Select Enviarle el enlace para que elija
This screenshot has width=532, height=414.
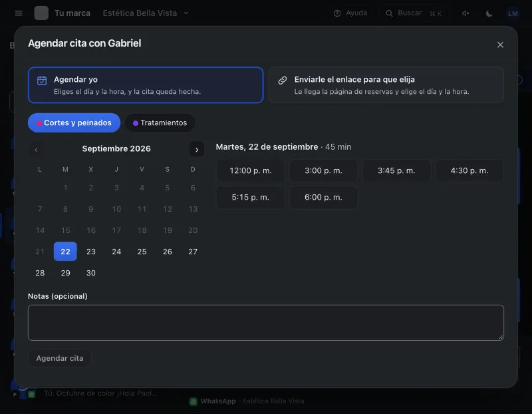pyautogui.click(x=386, y=85)
